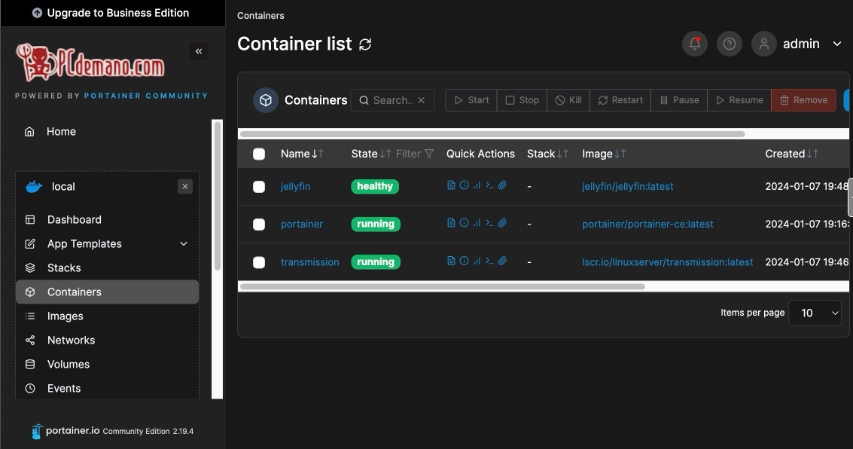Toggle the select-all containers checkbox

259,154
